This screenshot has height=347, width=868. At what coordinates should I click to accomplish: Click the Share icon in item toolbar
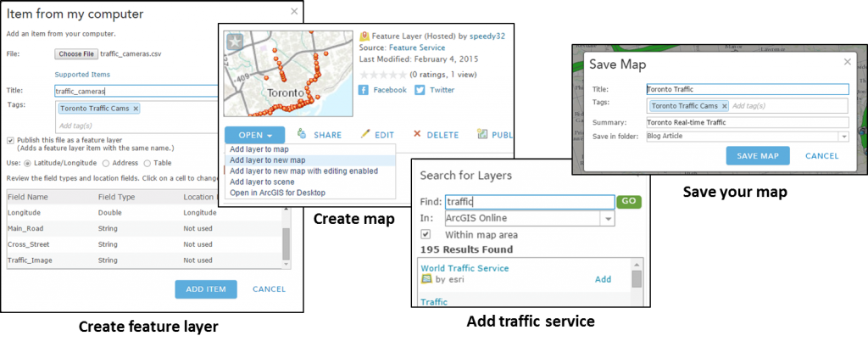pyautogui.click(x=302, y=134)
